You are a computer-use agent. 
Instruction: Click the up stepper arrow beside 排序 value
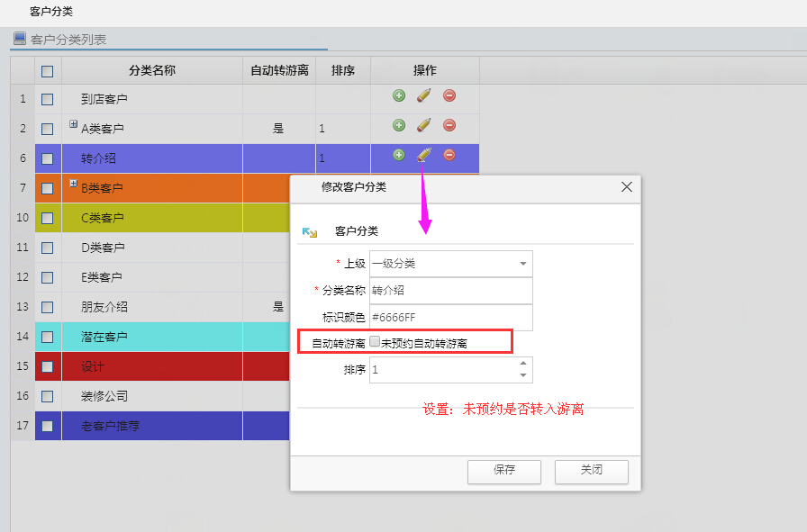point(523,365)
